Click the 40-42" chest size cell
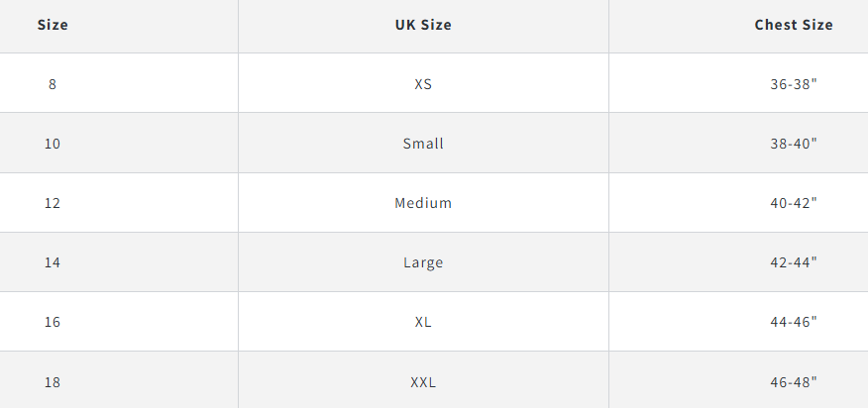The height and width of the screenshot is (408, 868). point(793,203)
